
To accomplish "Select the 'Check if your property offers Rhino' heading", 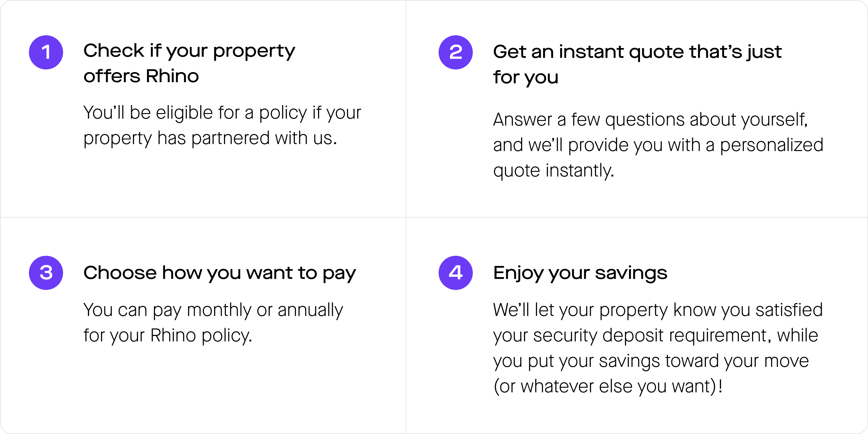I will point(190,63).
